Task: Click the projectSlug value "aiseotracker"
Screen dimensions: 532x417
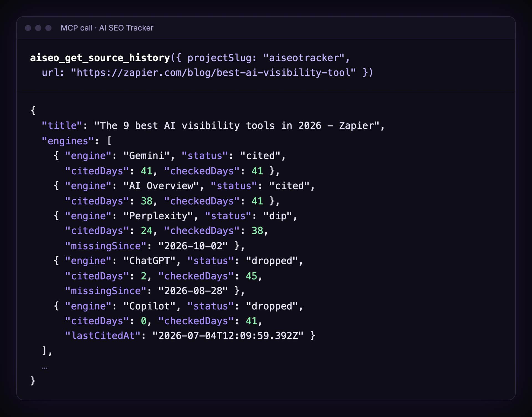Action: pos(304,58)
